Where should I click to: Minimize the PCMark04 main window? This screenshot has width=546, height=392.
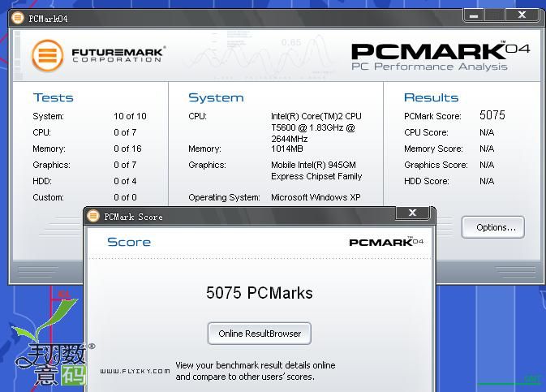point(473,15)
